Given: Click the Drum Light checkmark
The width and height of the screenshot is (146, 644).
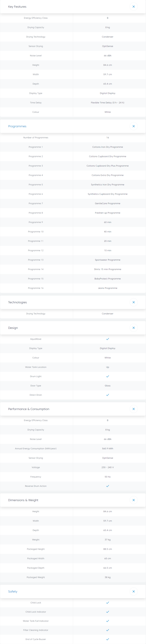Looking at the screenshot, I should click(x=108, y=376).
